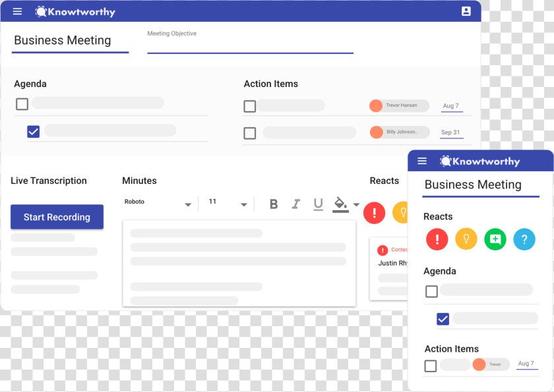Open the hamburger menu in the mobile panel
Viewport: 554px width, 392px height.
click(x=422, y=161)
